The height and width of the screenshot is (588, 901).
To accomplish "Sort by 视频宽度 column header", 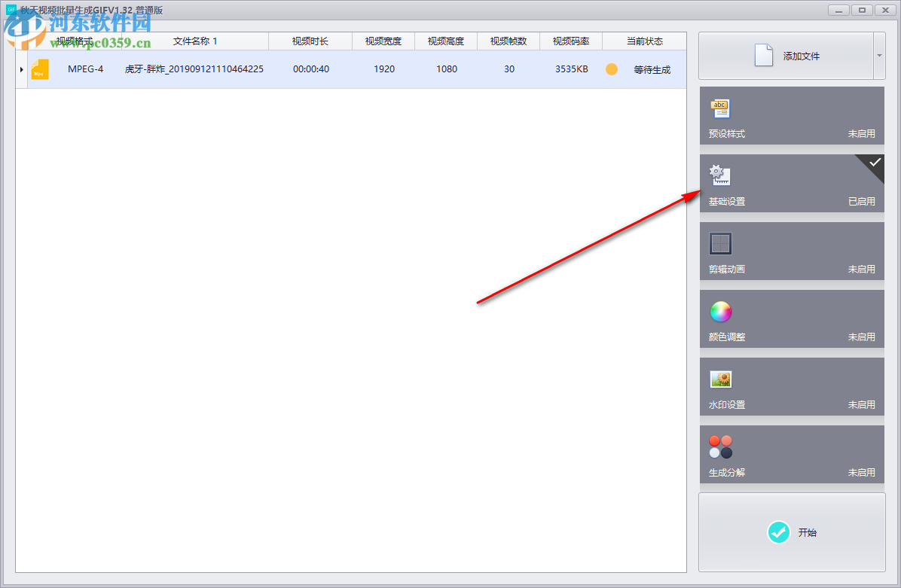I will 383,41.
